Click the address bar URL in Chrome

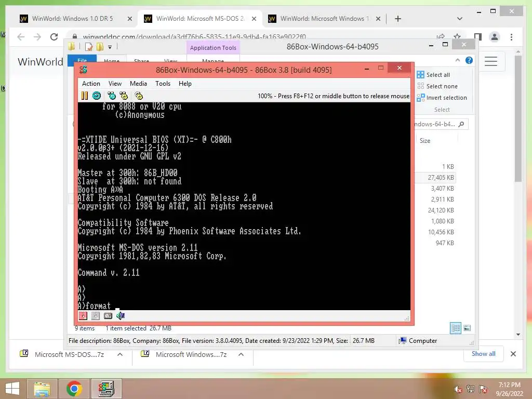[x=194, y=37]
